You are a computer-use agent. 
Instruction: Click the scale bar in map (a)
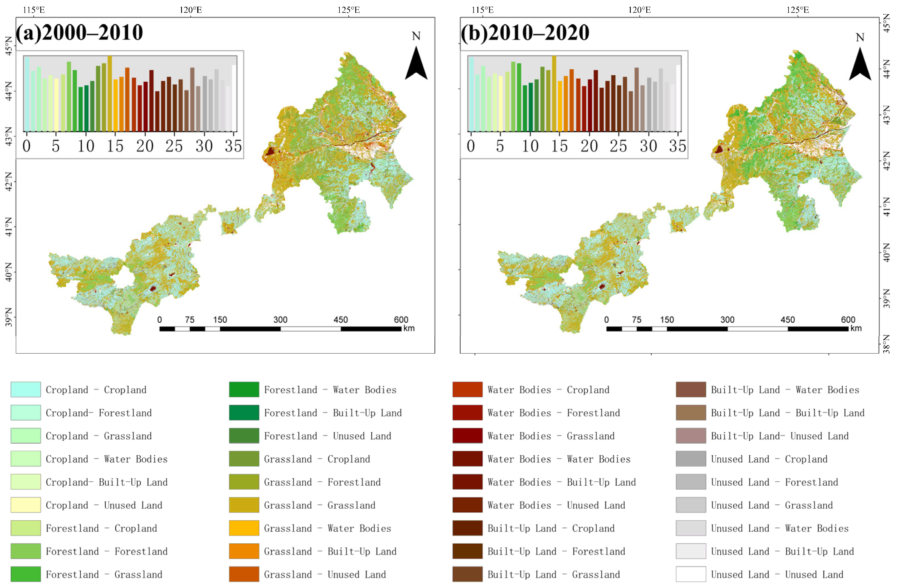coord(280,329)
